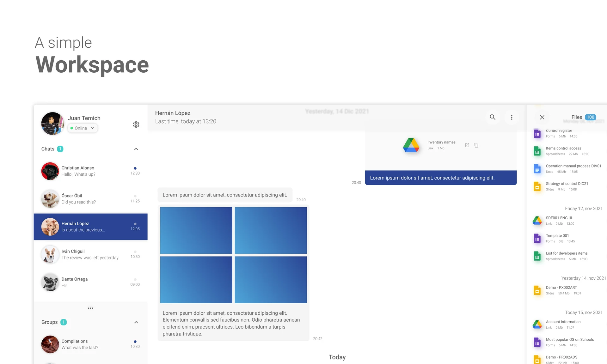This screenshot has height=364, width=607.
Task: Open chat with Iván Chiguil
Action: (91, 254)
